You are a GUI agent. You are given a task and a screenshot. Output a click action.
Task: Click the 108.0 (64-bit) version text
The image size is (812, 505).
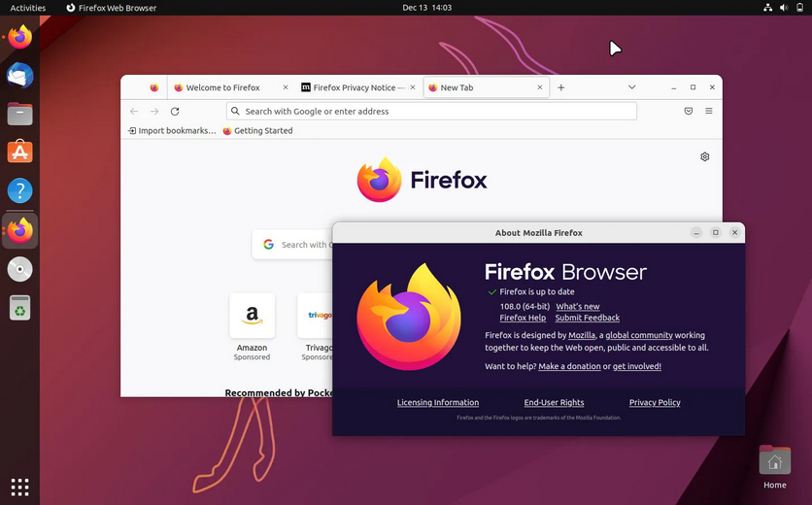click(524, 306)
